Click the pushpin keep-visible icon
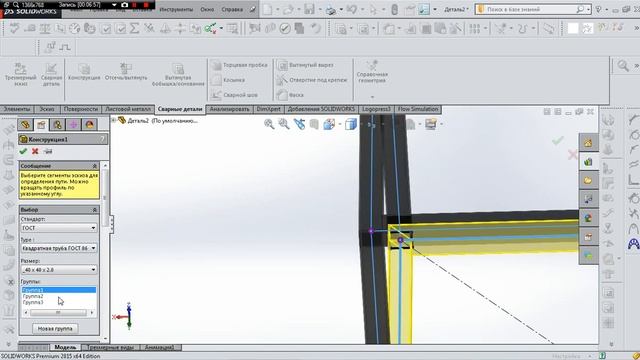The image size is (640, 360). pyautogui.click(x=48, y=151)
